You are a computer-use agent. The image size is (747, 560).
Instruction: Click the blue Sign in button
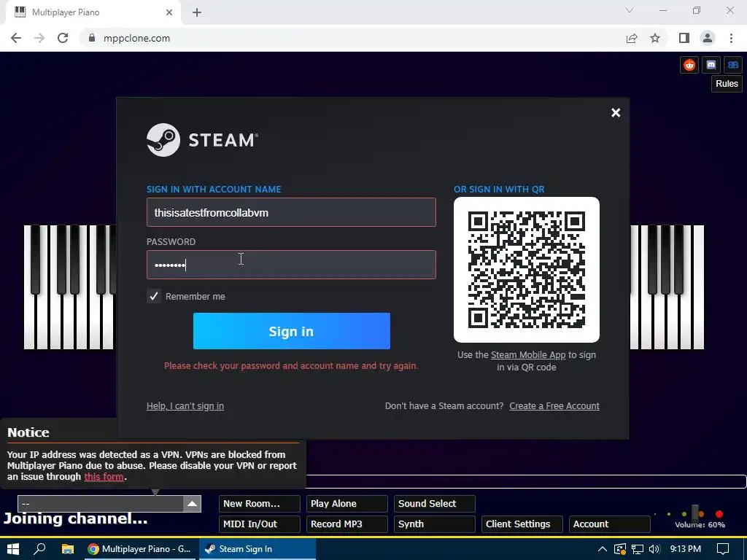(x=292, y=331)
